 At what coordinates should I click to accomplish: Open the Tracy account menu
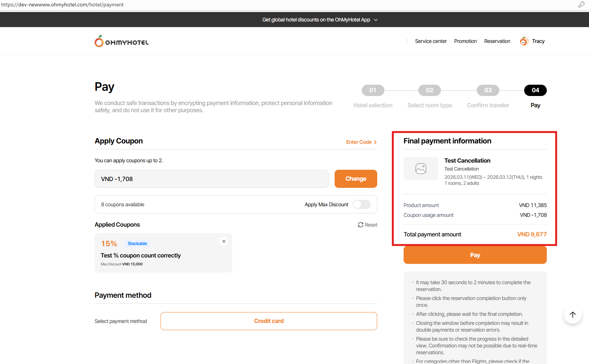tap(538, 41)
